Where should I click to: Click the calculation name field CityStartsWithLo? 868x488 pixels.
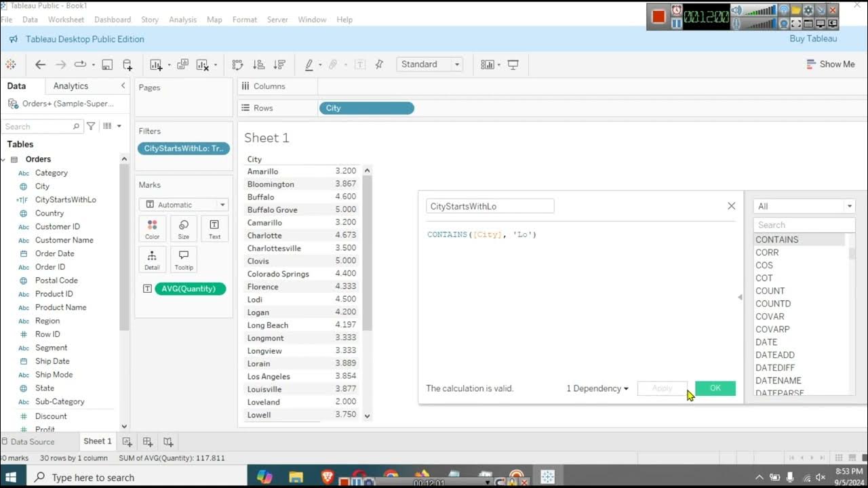(x=490, y=206)
